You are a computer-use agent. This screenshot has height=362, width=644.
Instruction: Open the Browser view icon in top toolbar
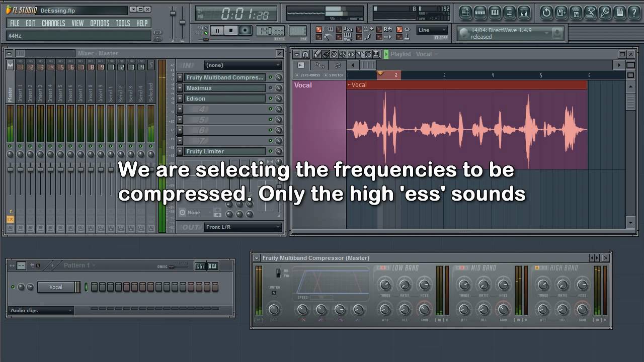point(509,13)
